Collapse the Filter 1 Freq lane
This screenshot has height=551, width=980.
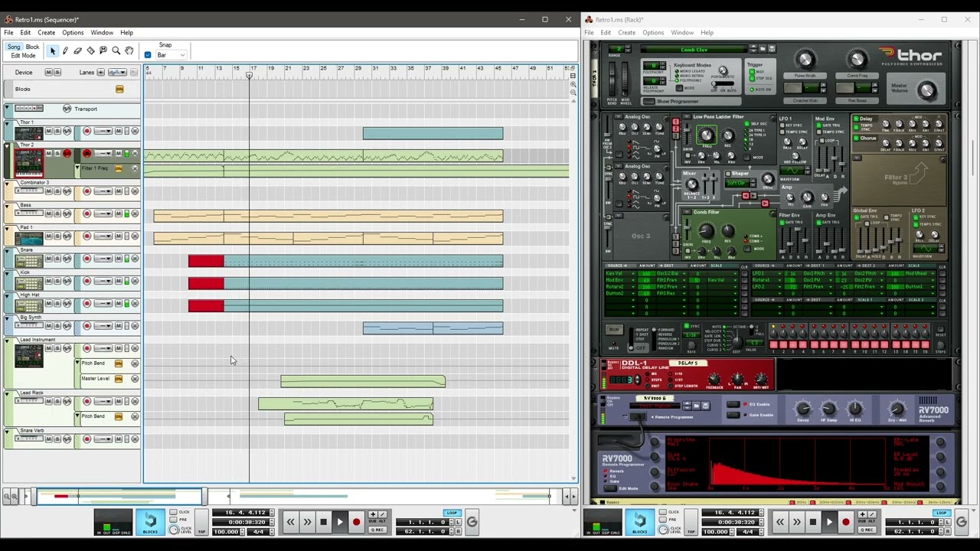77,168
